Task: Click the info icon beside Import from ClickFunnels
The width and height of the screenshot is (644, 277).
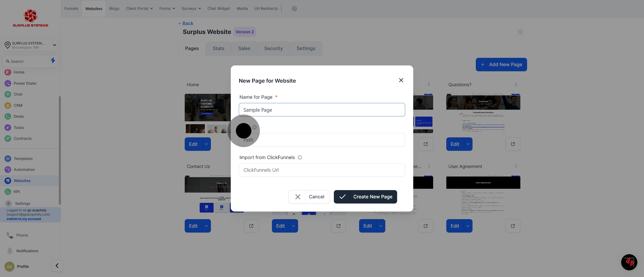Action: coord(300,157)
